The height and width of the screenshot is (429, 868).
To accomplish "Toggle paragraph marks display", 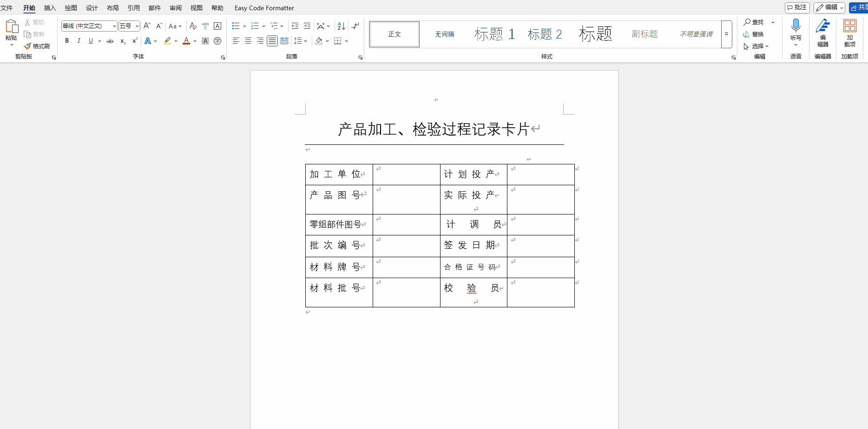I will [355, 26].
